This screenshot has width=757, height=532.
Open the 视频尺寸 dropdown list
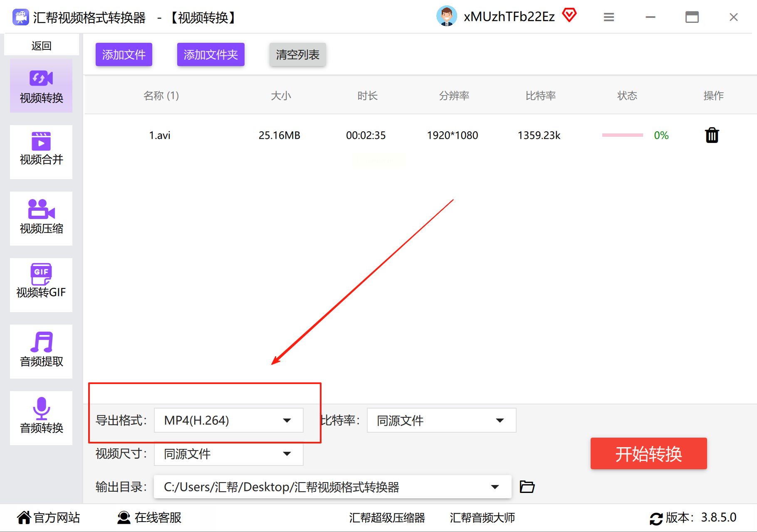pos(228,453)
